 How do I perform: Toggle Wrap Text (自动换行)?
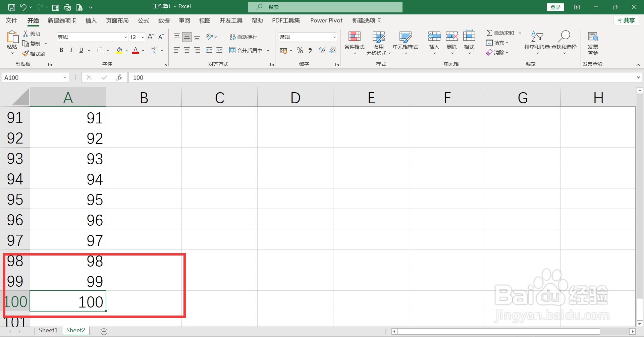click(244, 37)
